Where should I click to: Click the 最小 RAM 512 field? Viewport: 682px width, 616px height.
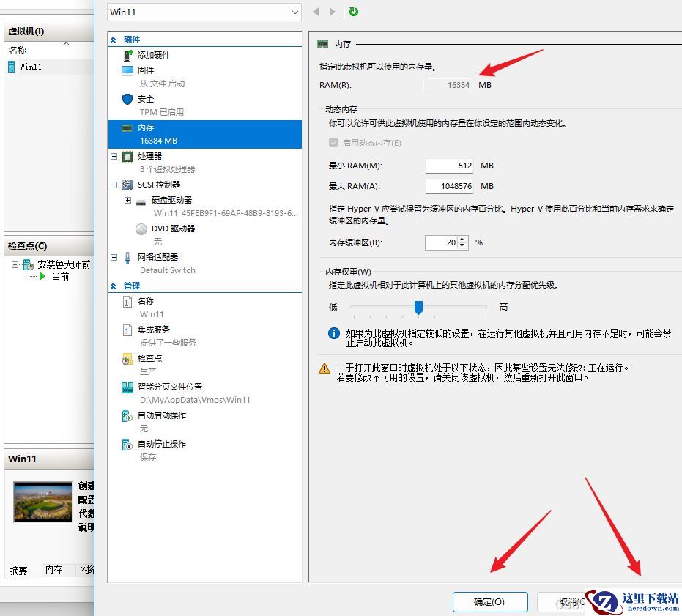click(449, 166)
